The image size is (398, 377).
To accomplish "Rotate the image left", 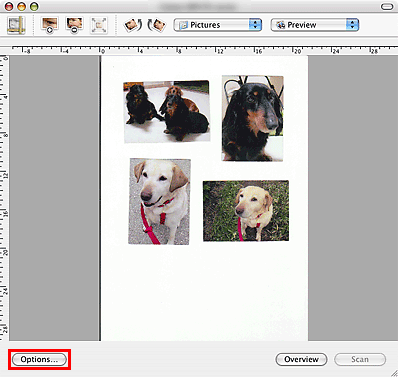I will 133,25.
